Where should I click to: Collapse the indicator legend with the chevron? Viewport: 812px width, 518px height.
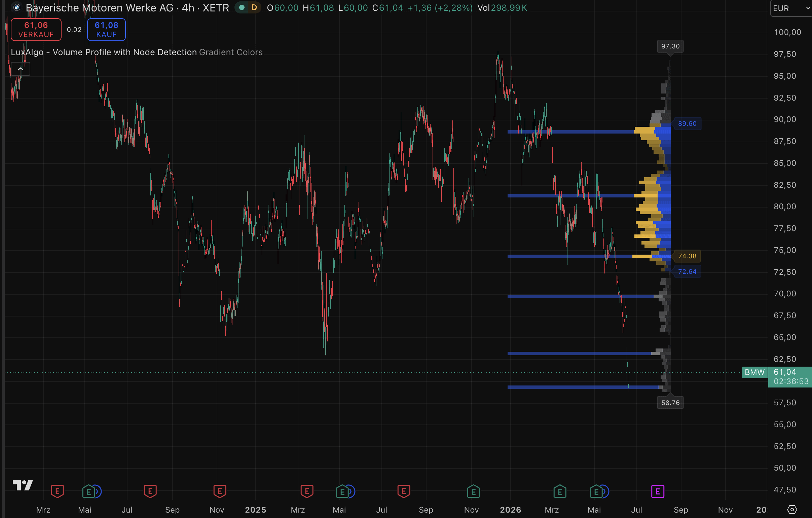pyautogui.click(x=21, y=69)
